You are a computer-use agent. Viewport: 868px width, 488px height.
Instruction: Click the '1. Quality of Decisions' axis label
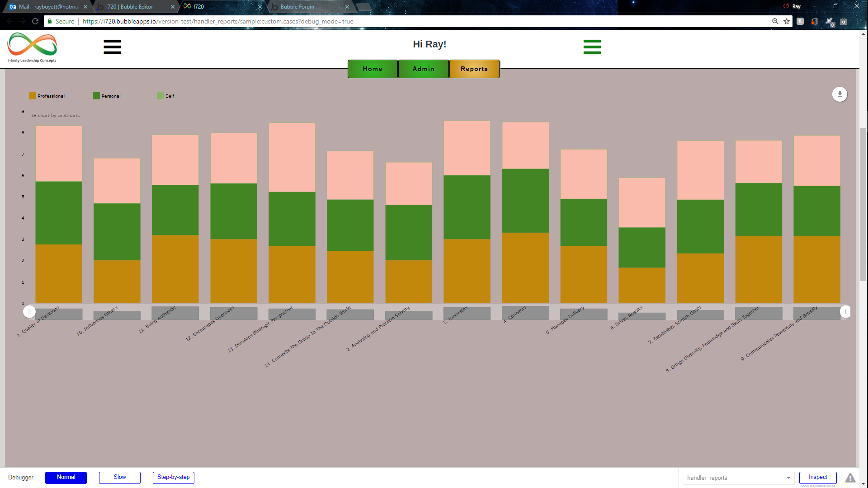38,322
